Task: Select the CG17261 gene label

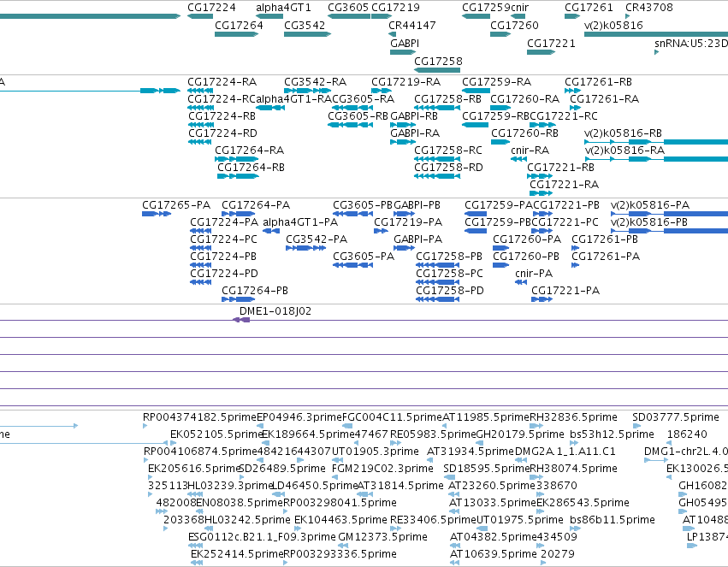Action: [x=589, y=8]
